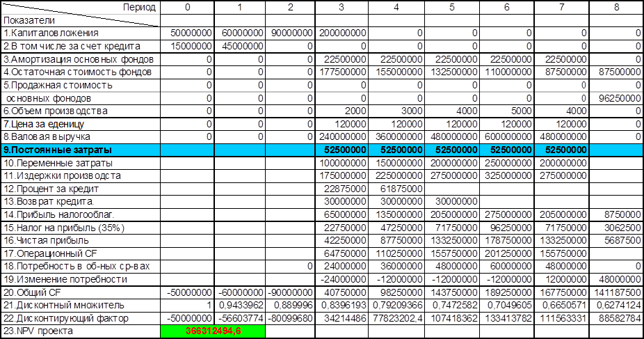Viewport: 644px width, 339px height.
Task: Click credit interest 61875000
Action: (x=401, y=189)
